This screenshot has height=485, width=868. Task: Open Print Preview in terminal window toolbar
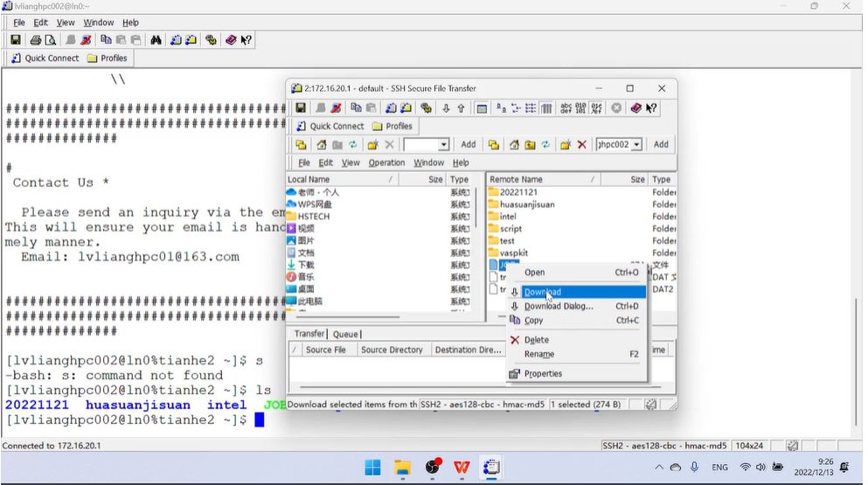[51, 40]
